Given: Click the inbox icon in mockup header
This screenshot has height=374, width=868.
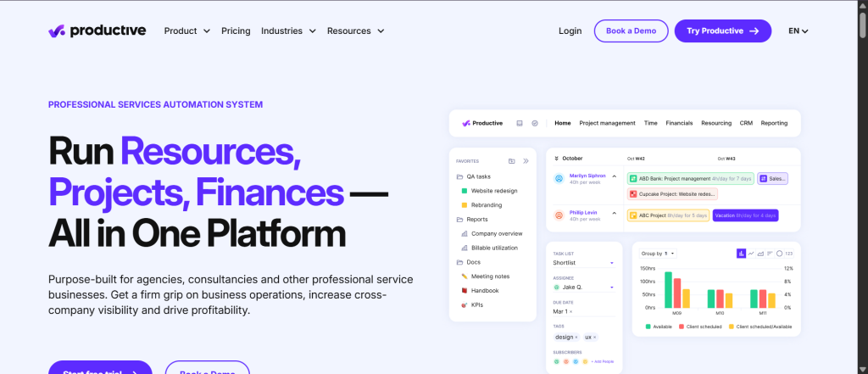Looking at the screenshot, I should pos(520,123).
